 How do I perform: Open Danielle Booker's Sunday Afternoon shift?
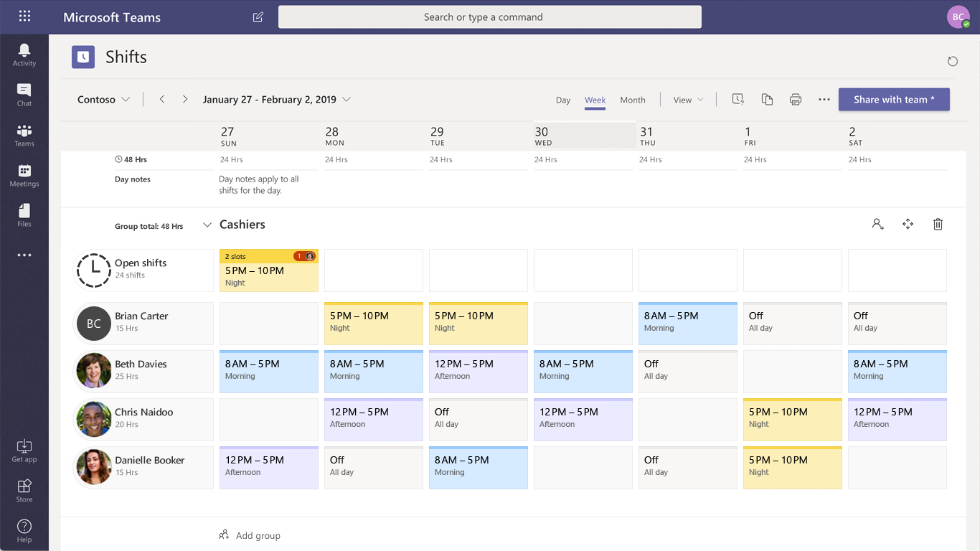coord(269,468)
